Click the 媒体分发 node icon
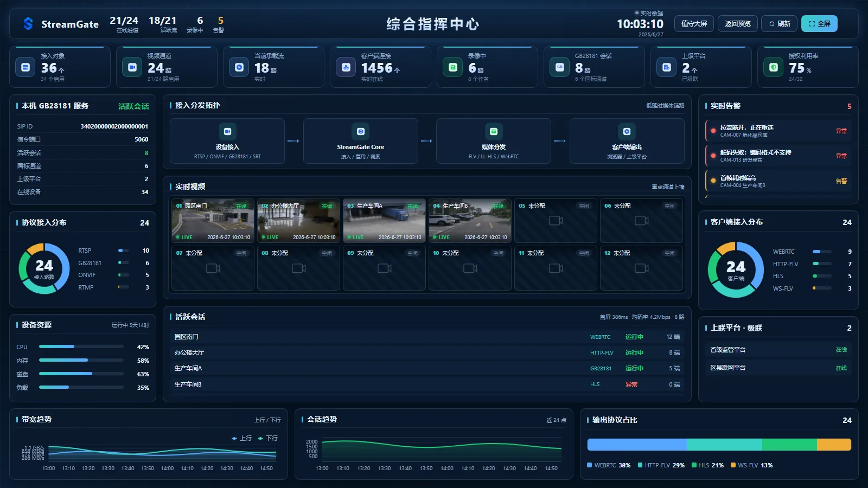The image size is (868, 488). coord(494,131)
